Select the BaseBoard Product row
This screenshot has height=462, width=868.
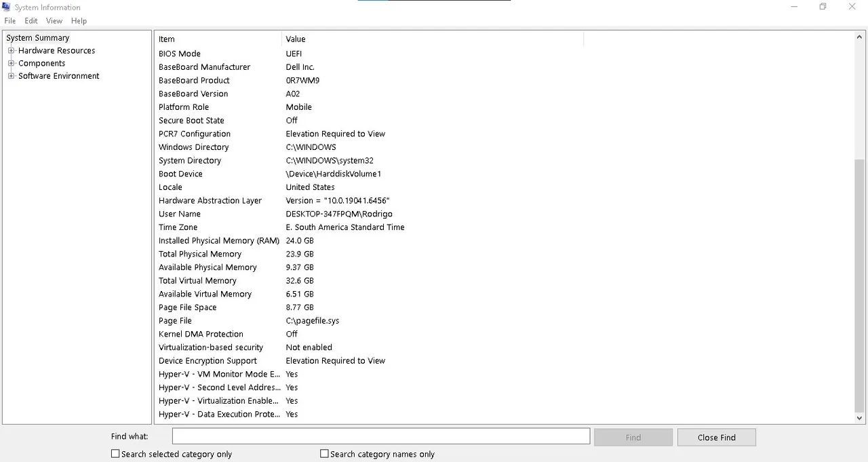(504, 81)
